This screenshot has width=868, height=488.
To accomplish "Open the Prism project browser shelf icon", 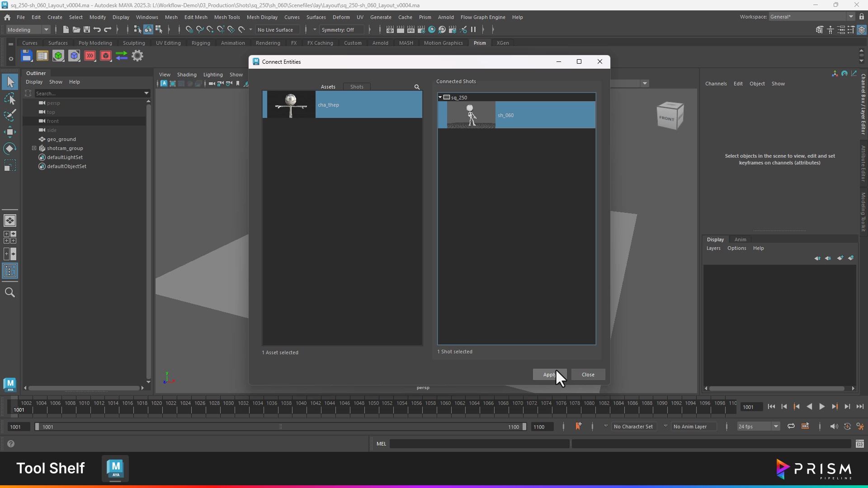I will coord(42,56).
